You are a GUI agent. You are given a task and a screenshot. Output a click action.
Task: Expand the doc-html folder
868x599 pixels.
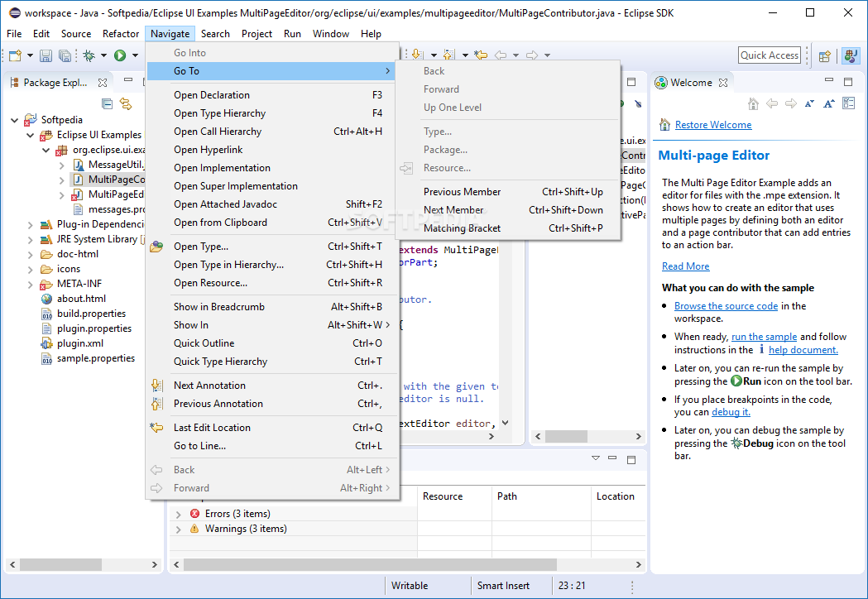[x=30, y=255]
